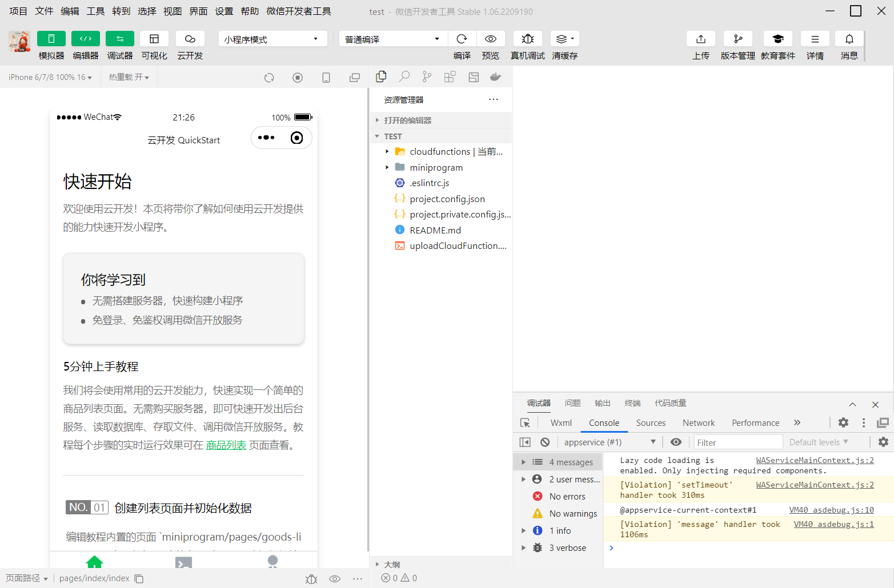Image resolution: width=894 pixels, height=588 pixels.
Task: Open project details (详情)
Action: tap(815, 39)
